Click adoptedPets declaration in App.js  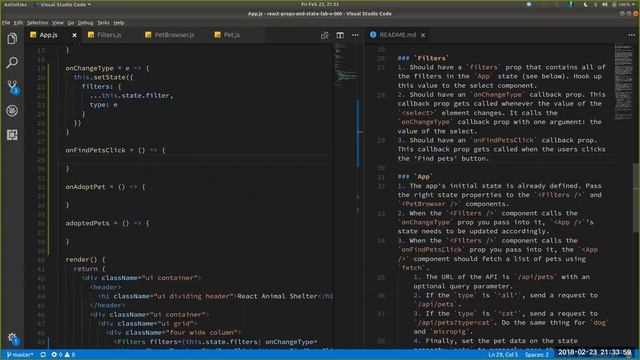(107, 223)
